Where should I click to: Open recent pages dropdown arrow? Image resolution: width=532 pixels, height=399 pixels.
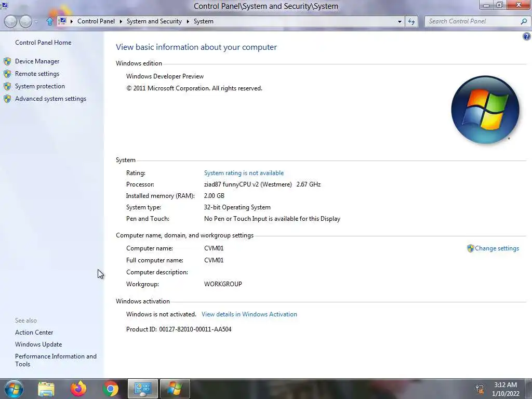point(36,22)
